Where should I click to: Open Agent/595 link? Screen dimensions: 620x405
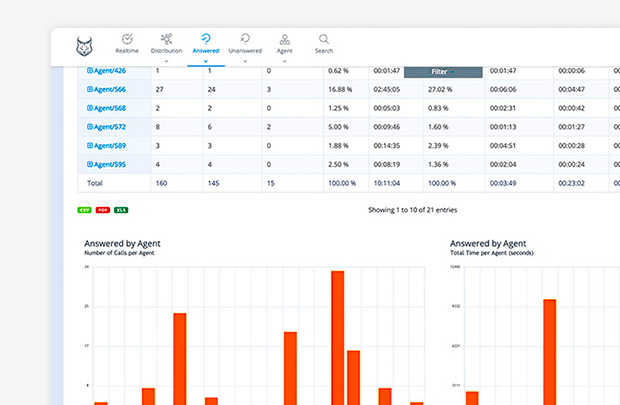[x=110, y=165]
